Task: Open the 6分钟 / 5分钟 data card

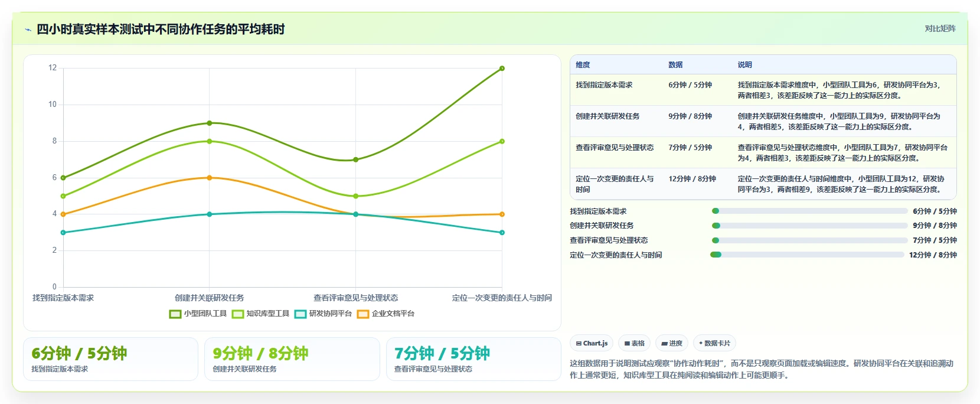Action: click(x=110, y=359)
